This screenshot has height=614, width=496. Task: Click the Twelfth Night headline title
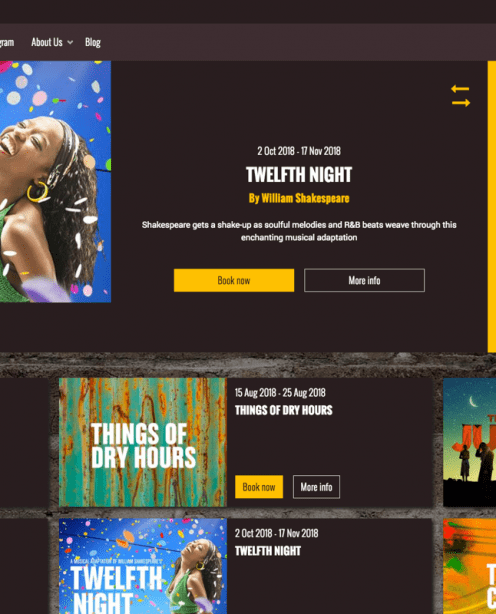coord(299,175)
